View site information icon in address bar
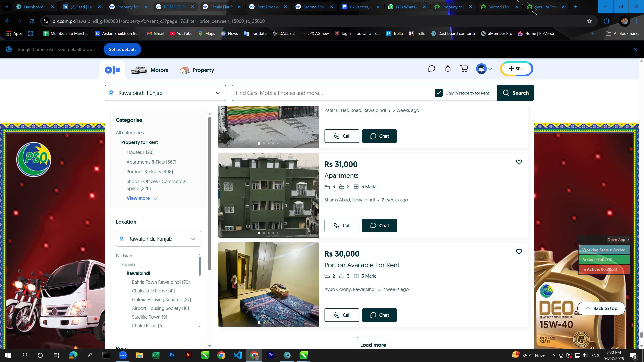Image resolution: width=644 pixels, height=362 pixels. [x=46, y=21]
